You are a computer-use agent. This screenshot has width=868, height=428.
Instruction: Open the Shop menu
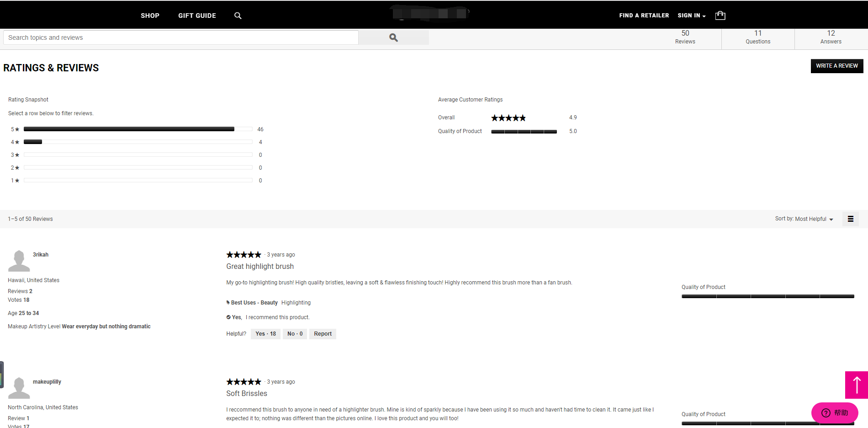150,16
